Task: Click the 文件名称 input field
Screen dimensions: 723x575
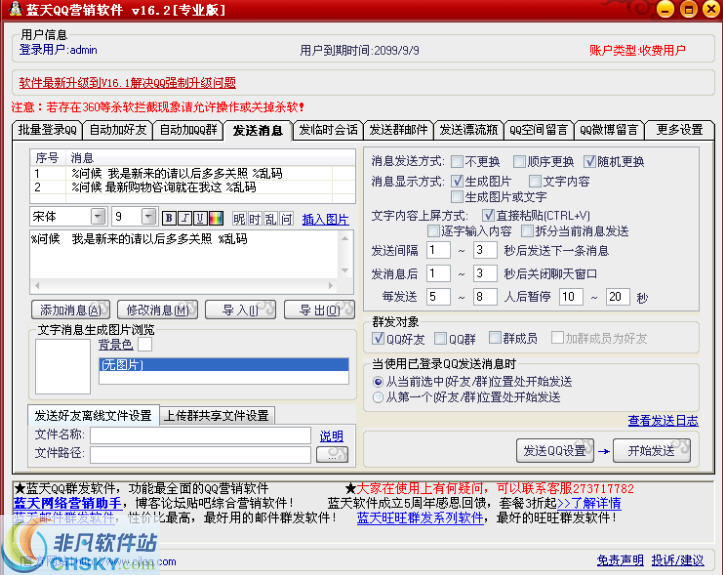Action: point(201,435)
